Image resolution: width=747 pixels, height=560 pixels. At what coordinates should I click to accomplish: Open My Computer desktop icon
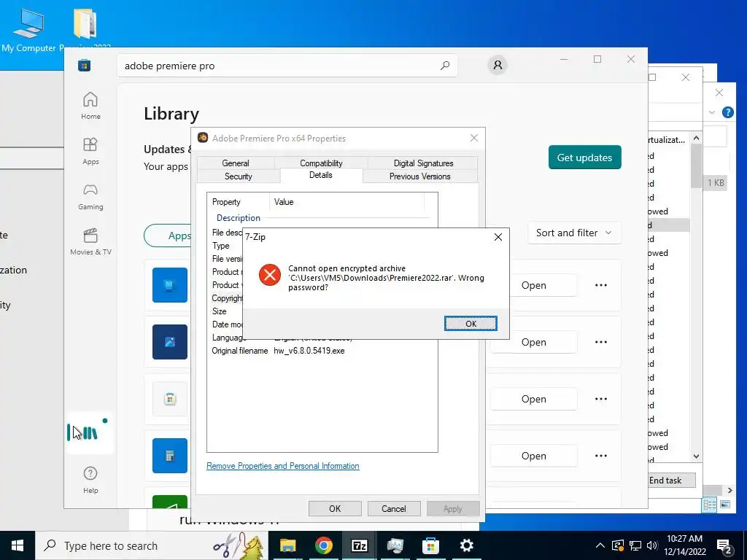28,29
